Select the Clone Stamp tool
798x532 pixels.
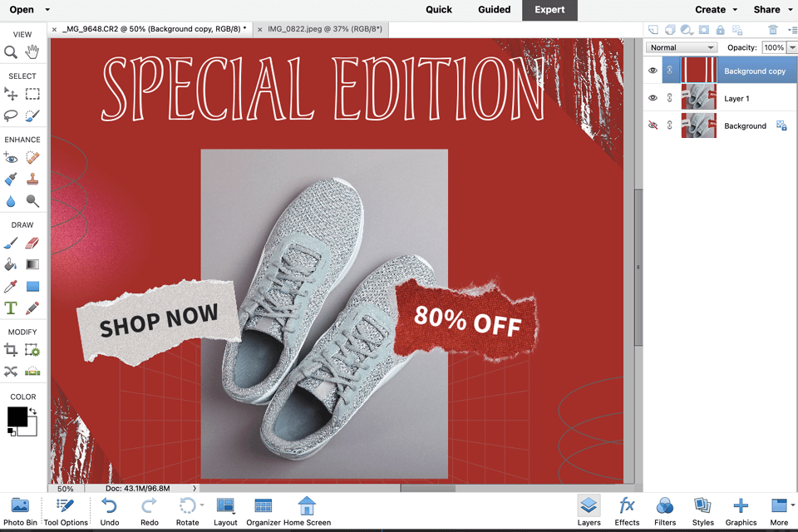32,180
